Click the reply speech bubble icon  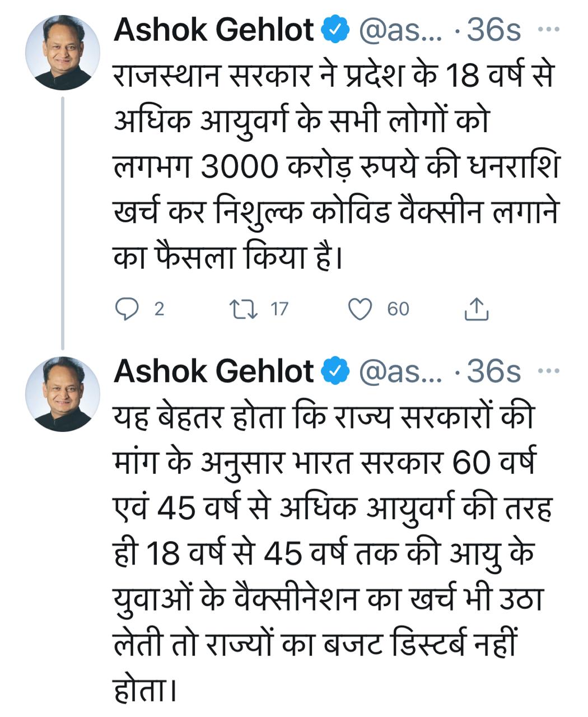pos(127,309)
